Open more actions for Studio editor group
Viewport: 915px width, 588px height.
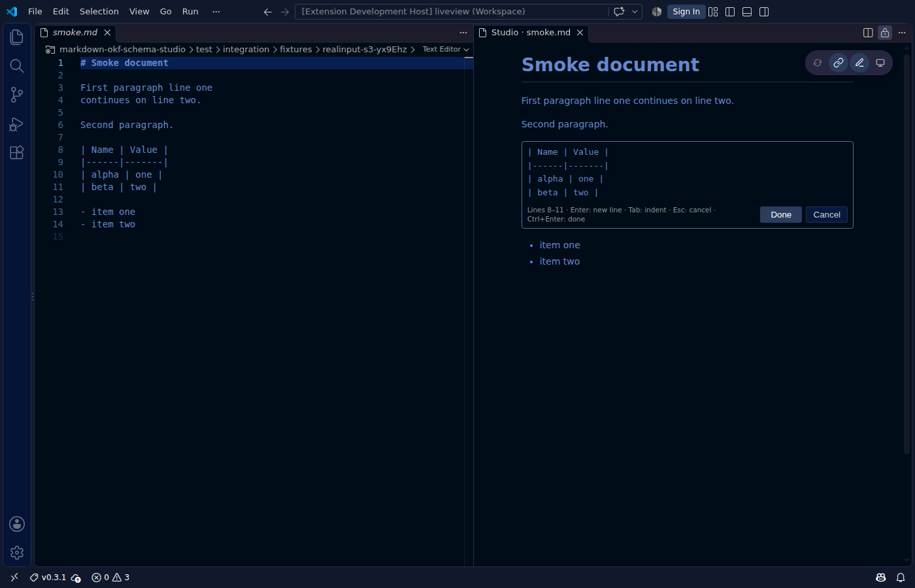(x=902, y=33)
